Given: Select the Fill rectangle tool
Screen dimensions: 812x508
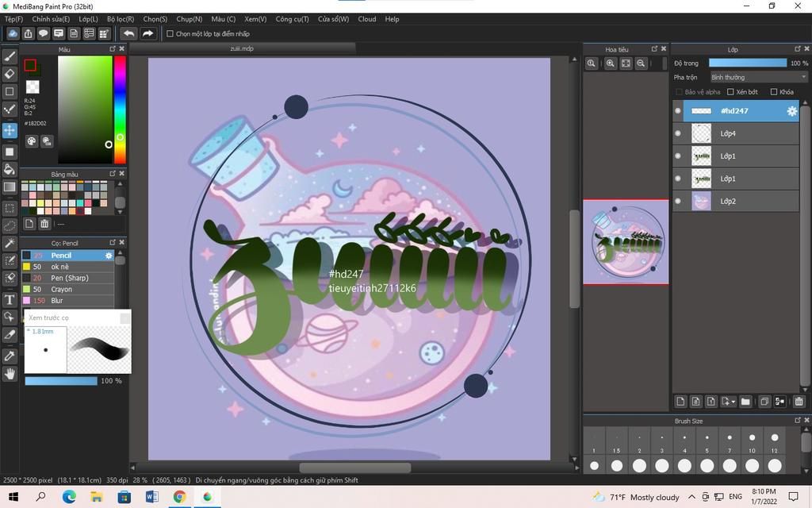Looking at the screenshot, I should [10, 152].
